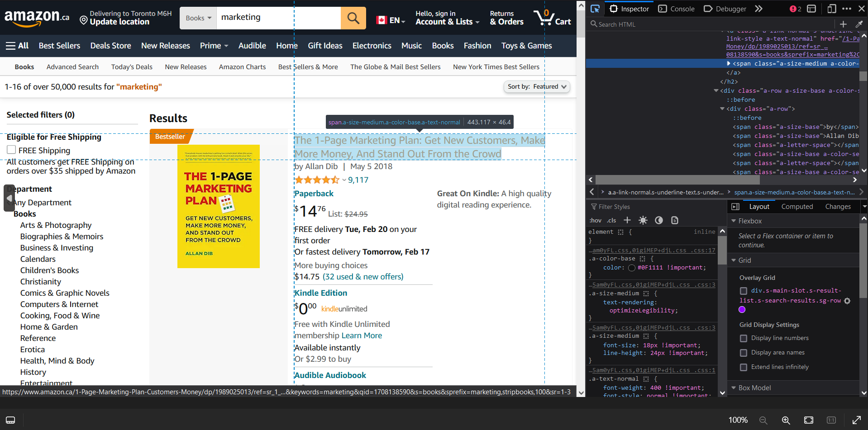
Task: Toggle the .cls class panel
Action: (611, 220)
